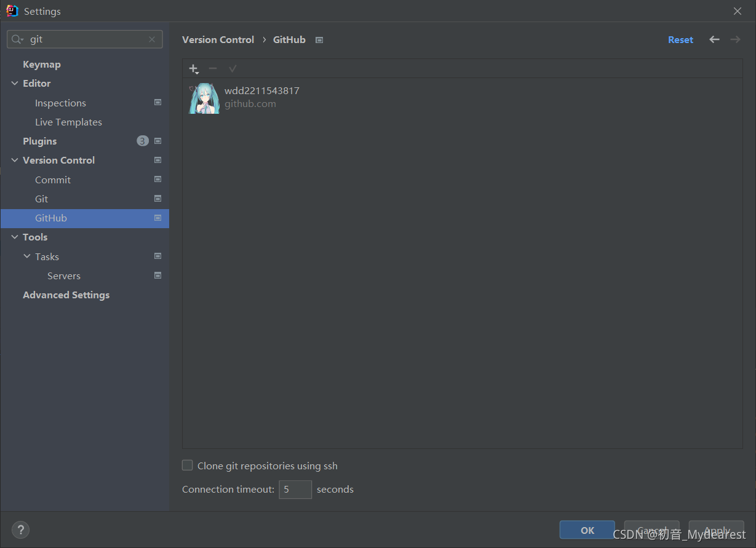Open the Commit settings page

[x=53, y=180]
